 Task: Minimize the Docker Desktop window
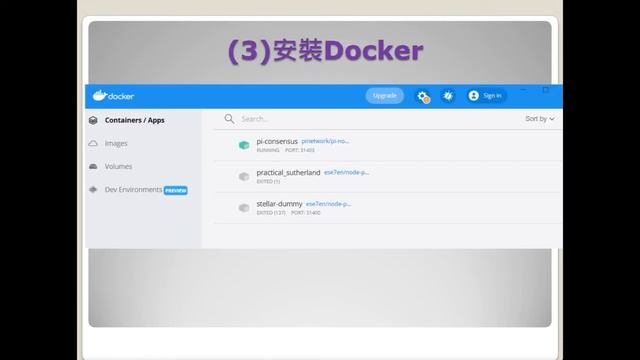tap(524, 90)
